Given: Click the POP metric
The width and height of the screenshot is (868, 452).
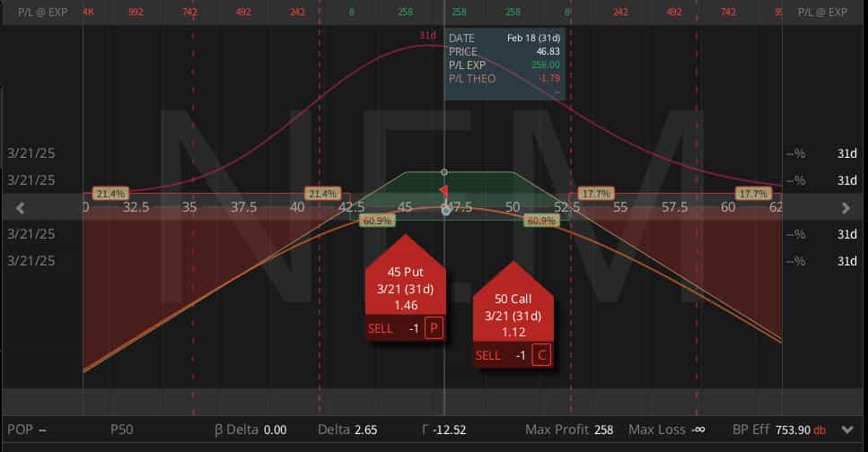Looking at the screenshot, I should 27,430.
